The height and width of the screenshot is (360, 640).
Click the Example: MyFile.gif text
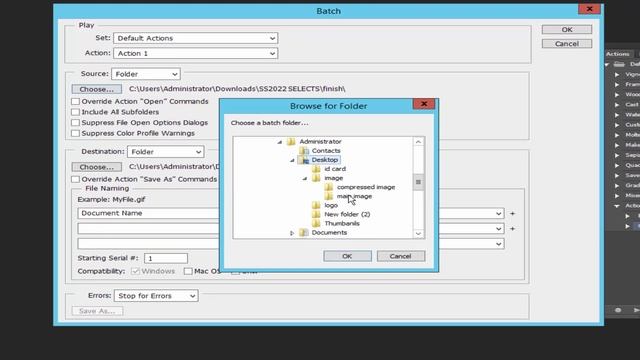pyautogui.click(x=111, y=199)
